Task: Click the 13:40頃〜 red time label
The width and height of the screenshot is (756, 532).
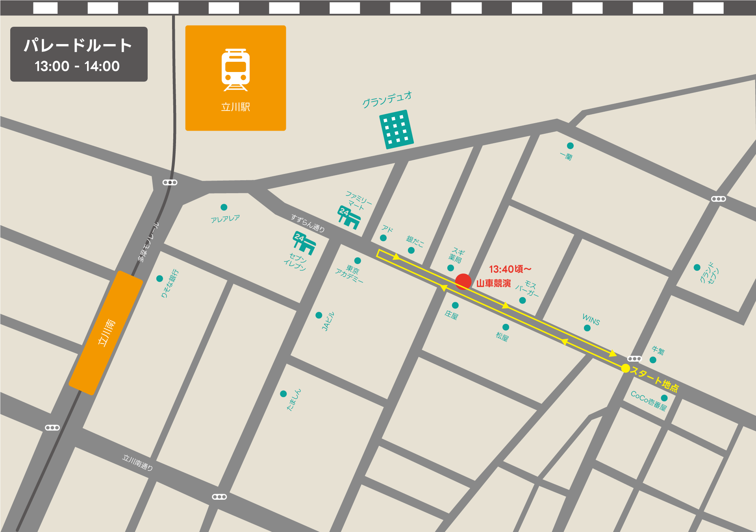Action: [x=510, y=269]
